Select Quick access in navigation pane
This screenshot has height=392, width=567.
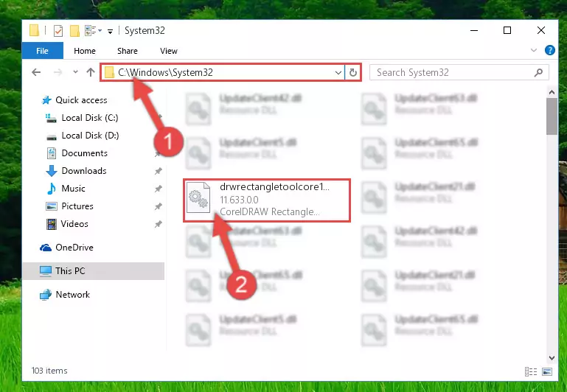click(x=74, y=100)
